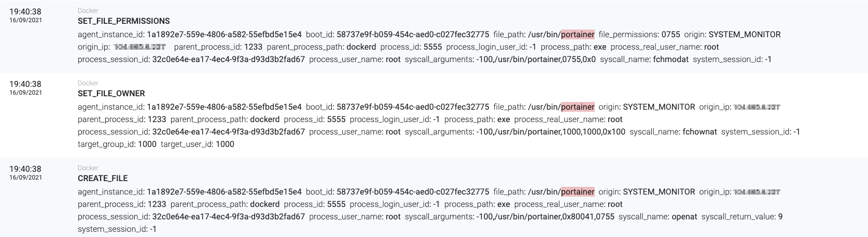Click the Docker label above SET_FILE_OWNER
This screenshot has height=237, width=868.
88,83
